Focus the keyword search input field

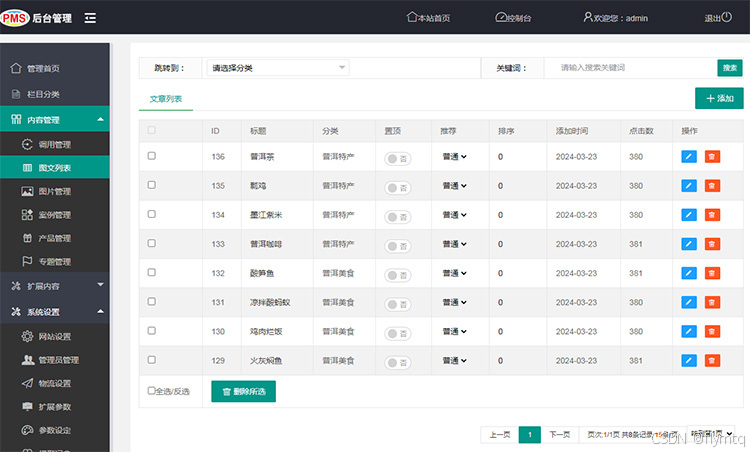pyautogui.click(x=630, y=68)
